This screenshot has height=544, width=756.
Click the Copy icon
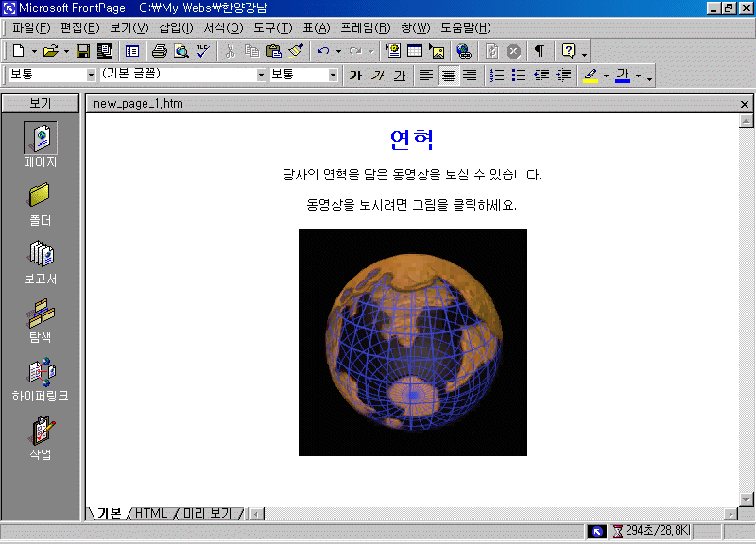tap(251, 51)
